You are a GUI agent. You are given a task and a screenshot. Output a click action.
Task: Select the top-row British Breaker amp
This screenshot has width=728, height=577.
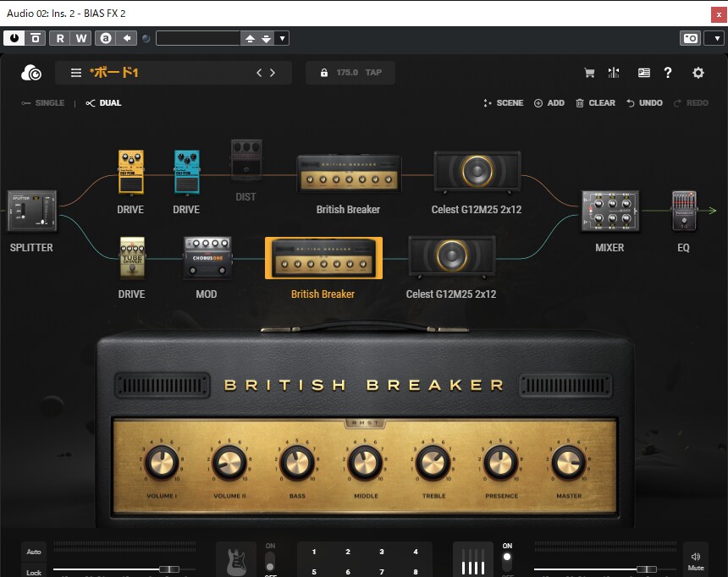(349, 173)
